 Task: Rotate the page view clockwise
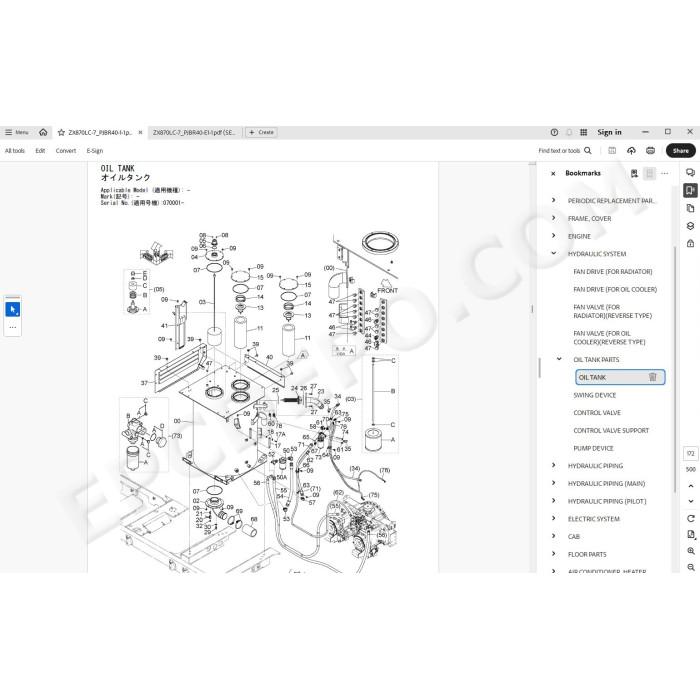(691, 518)
